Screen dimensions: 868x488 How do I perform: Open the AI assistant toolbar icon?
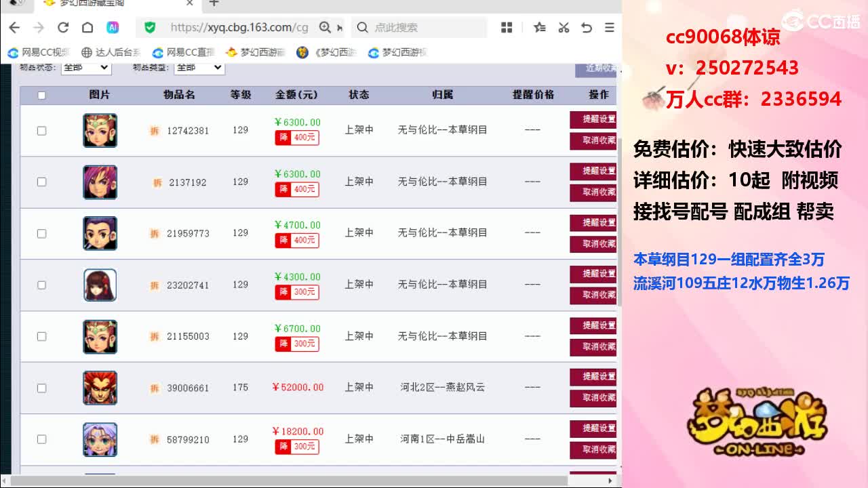point(113,28)
